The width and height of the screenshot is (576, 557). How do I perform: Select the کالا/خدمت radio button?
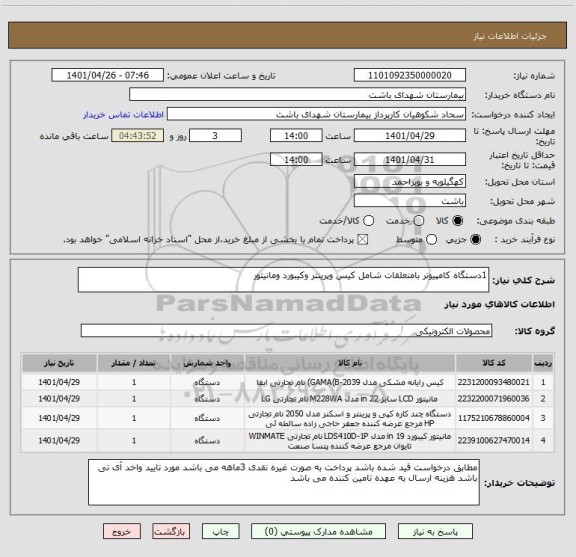[x=368, y=220]
